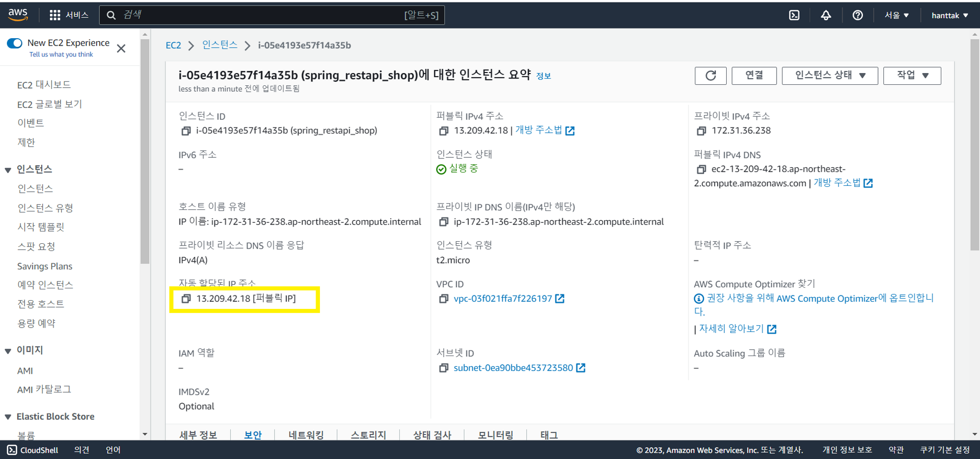Image resolution: width=980 pixels, height=459 pixels.
Task: Open Savings Plans in sidebar
Action: 45,266
